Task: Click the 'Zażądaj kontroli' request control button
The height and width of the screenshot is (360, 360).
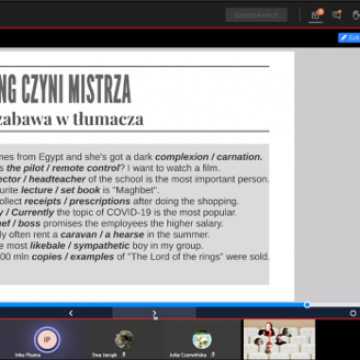Action: [x=256, y=15]
